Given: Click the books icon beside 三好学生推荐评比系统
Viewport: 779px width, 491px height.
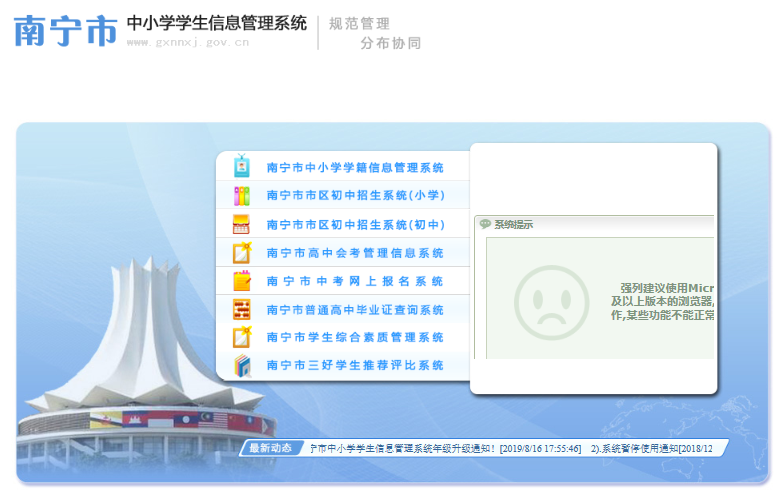Looking at the screenshot, I should [x=241, y=365].
